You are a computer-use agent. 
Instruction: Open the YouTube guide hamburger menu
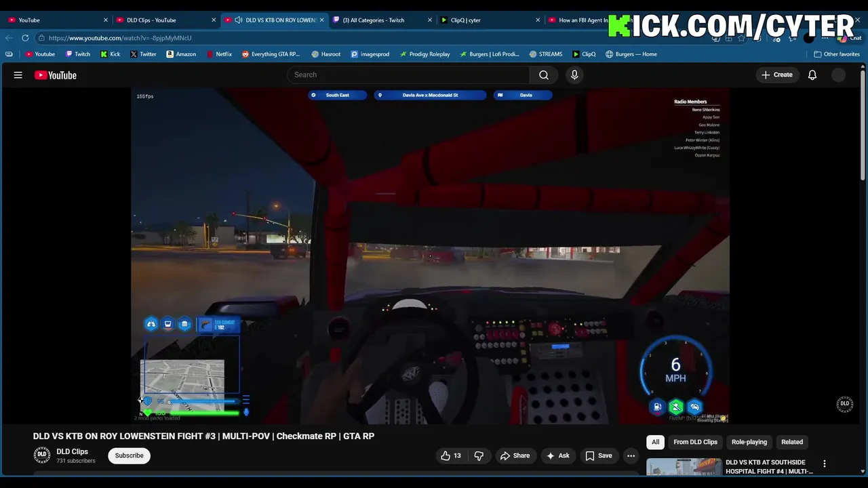pyautogui.click(x=18, y=75)
